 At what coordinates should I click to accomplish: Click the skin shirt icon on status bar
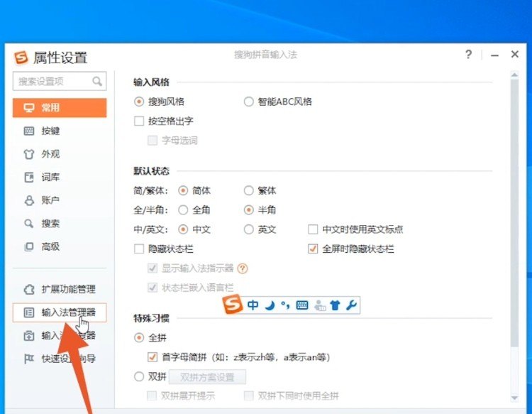(335, 305)
